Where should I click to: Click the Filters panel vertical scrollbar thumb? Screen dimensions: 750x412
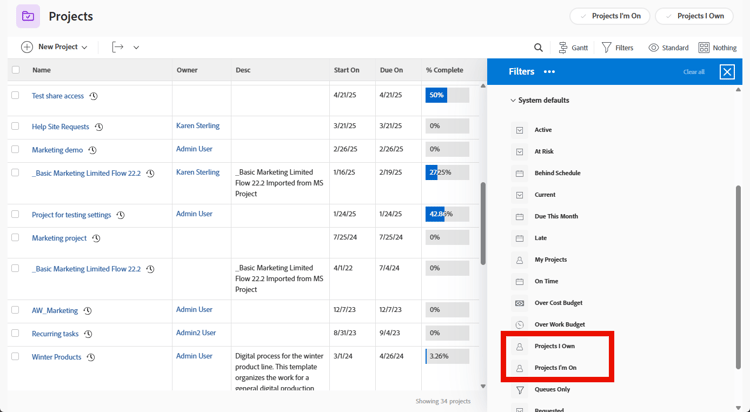[x=738, y=278]
